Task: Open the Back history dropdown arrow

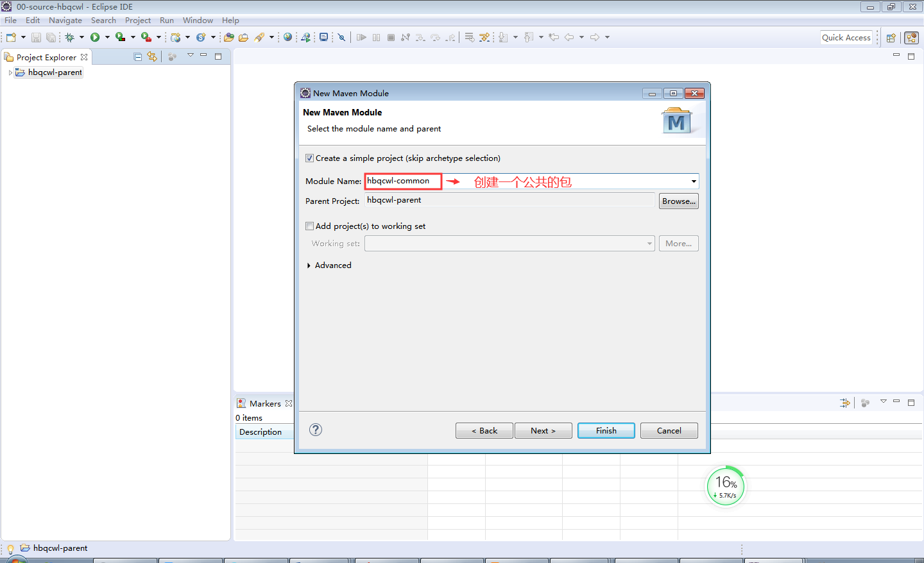Action: pyautogui.click(x=581, y=37)
